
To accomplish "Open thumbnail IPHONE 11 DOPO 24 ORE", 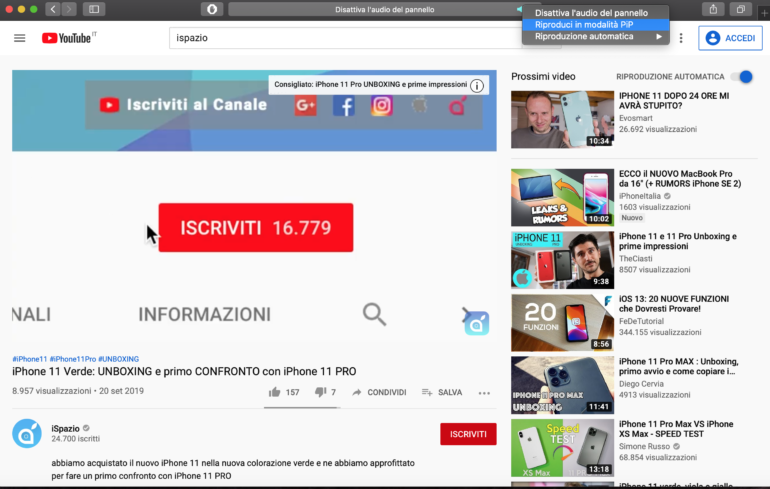I will [x=562, y=119].
